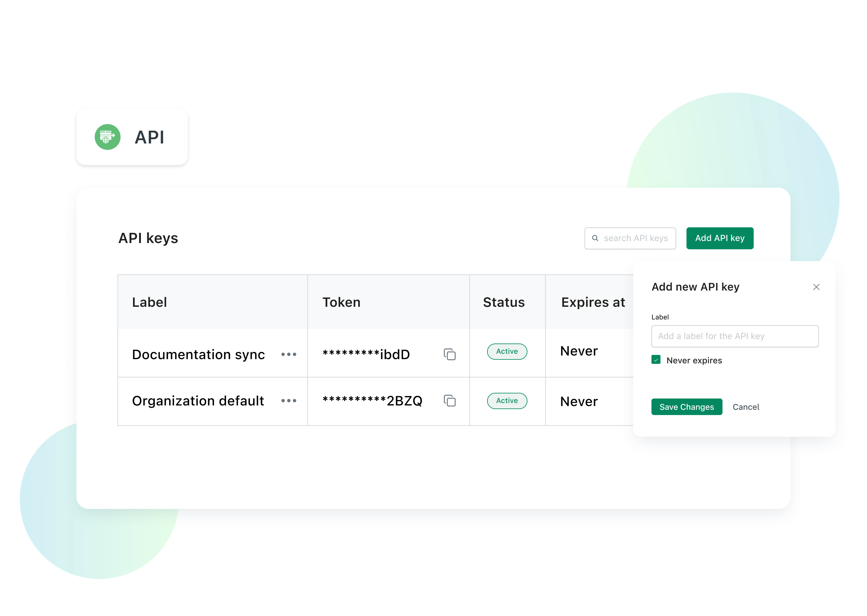Click the search magnifier icon

(x=595, y=238)
